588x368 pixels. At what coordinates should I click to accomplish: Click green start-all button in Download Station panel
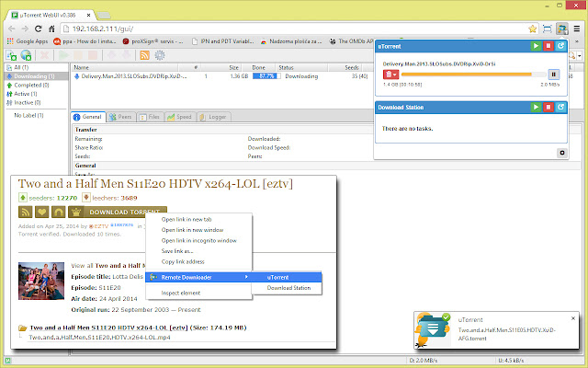536,107
